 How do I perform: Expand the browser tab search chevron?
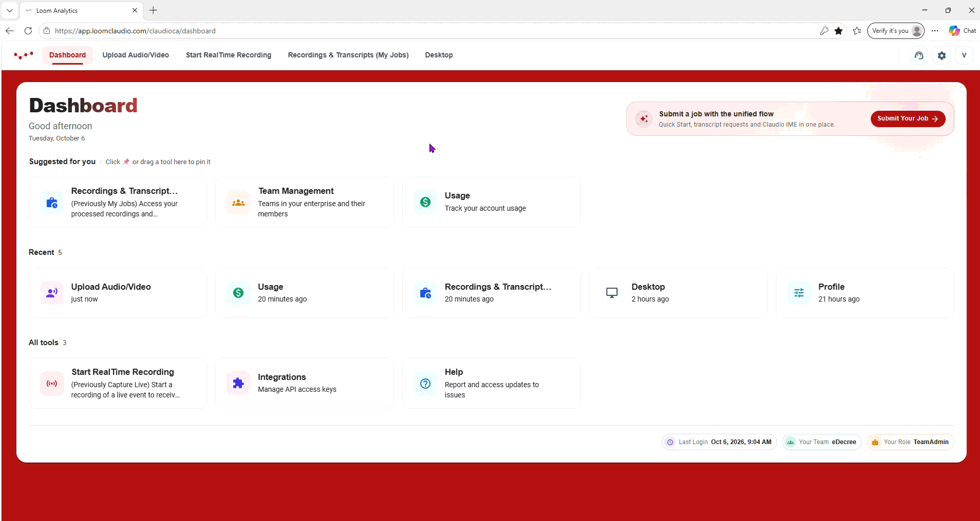tap(10, 10)
